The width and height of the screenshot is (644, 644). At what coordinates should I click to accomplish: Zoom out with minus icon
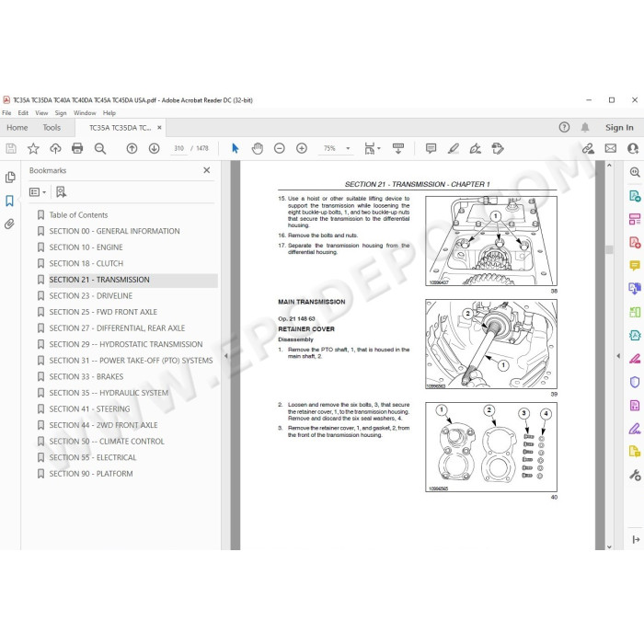pos(280,148)
